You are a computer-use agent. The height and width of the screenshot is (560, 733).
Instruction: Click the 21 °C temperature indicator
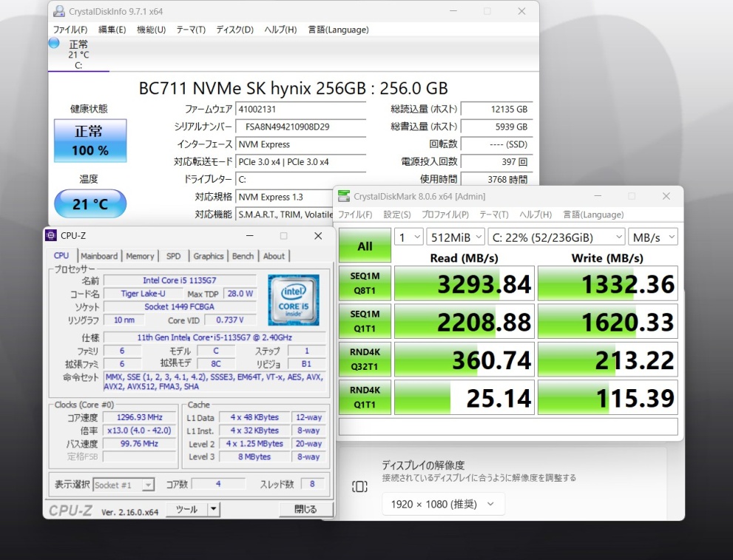click(x=90, y=204)
